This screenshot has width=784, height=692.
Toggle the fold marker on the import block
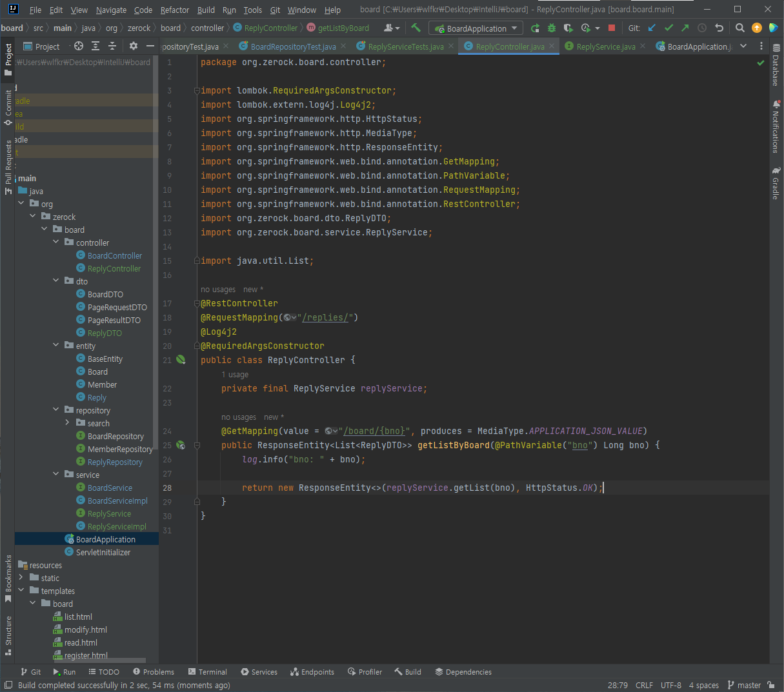pyautogui.click(x=197, y=91)
